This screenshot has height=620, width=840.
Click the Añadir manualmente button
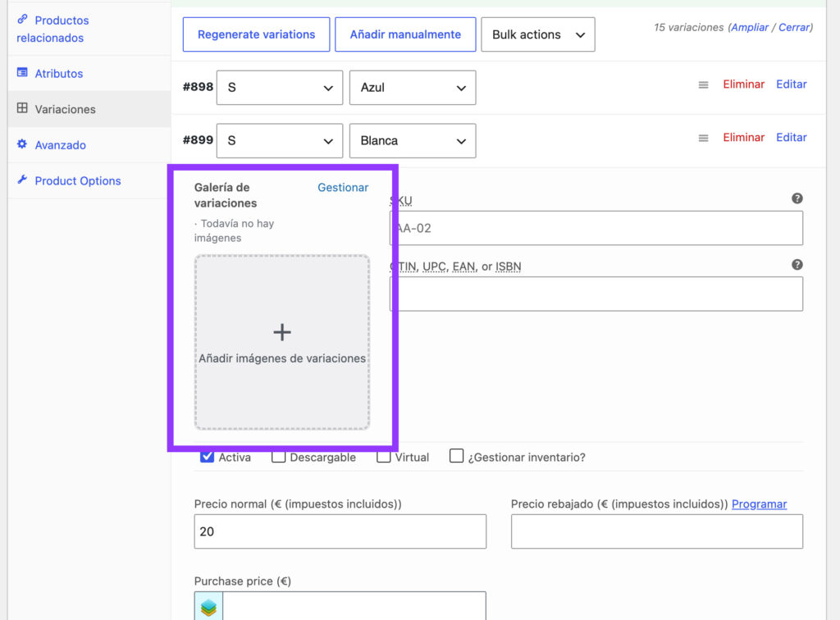[x=405, y=34]
